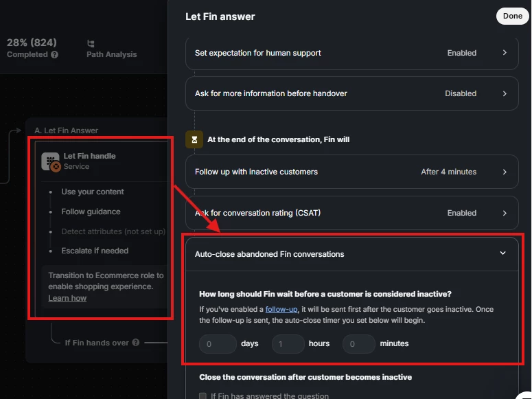The height and width of the screenshot is (399, 532).
Task: Check If Fin has answered the question
Action: click(x=203, y=396)
